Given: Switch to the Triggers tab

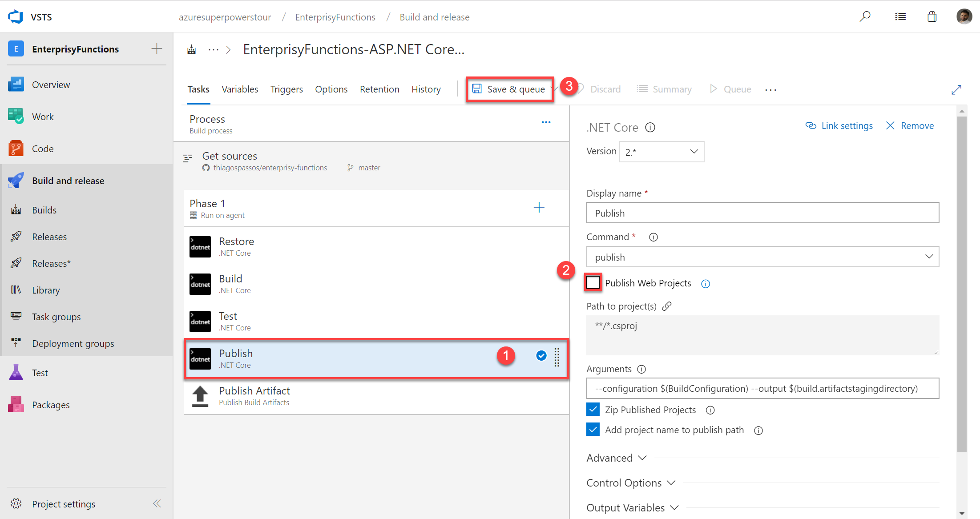Looking at the screenshot, I should coord(286,89).
